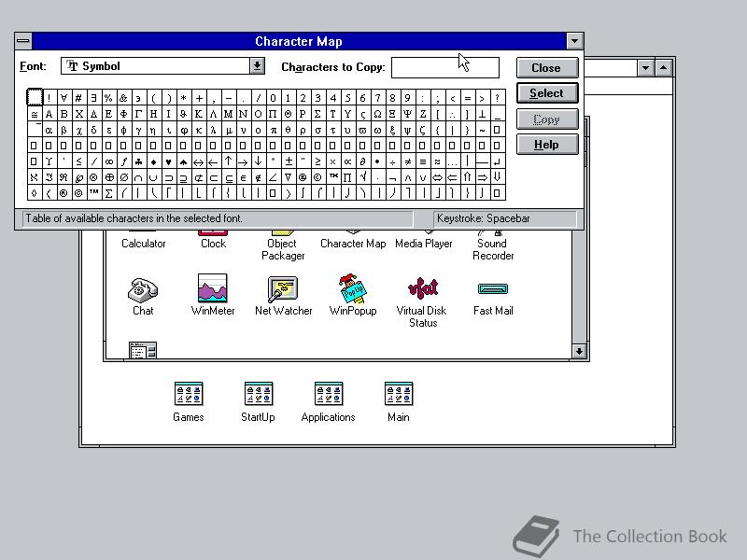Close the Character Map with Close button

547,67
